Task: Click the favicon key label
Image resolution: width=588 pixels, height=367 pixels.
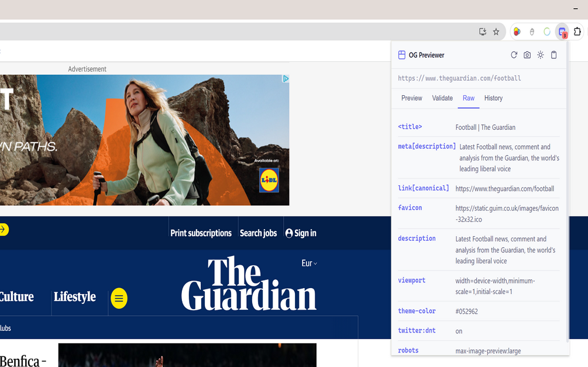Action: pyautogui.click(x=410, y=207)
